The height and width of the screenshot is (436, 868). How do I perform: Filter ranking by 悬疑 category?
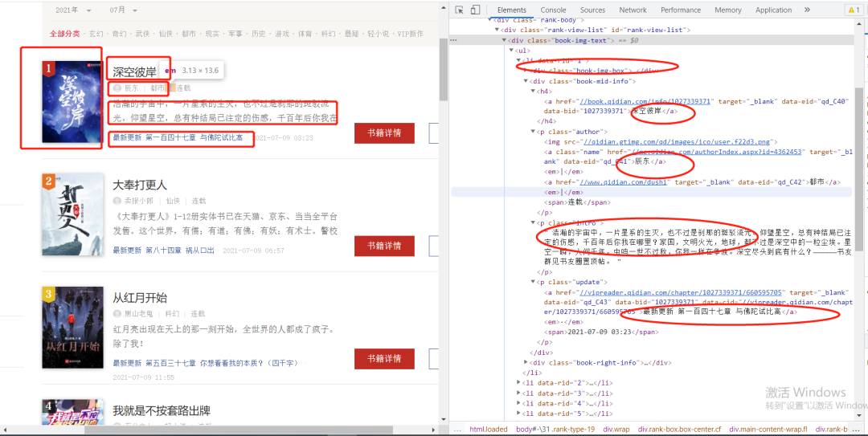coord(351,34)
